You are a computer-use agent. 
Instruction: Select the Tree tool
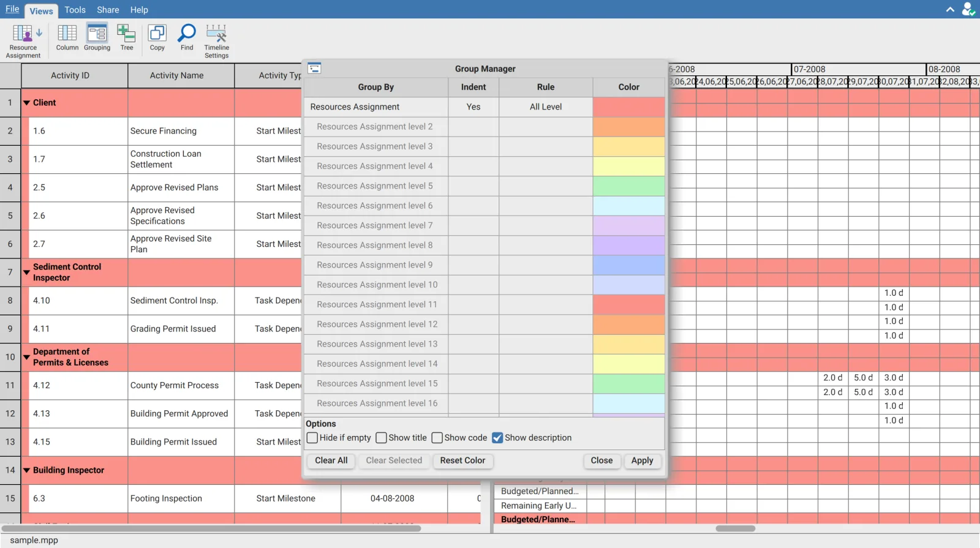tap(127, 37)
